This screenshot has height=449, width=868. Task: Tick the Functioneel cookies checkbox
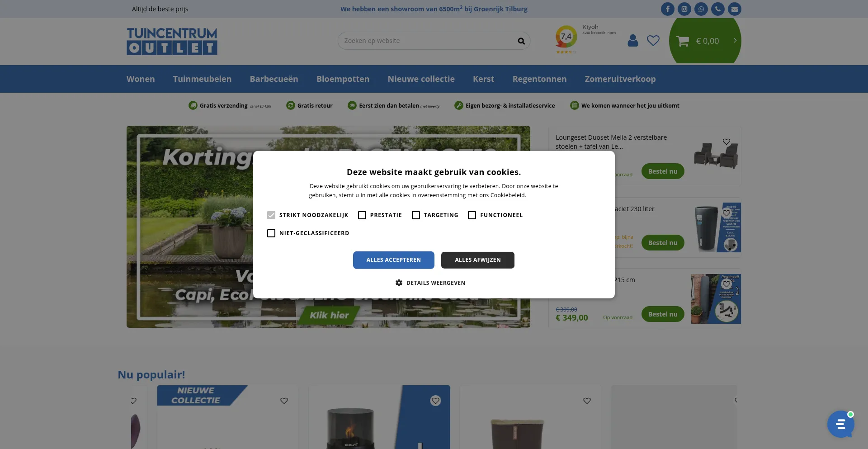coord(472,215)
